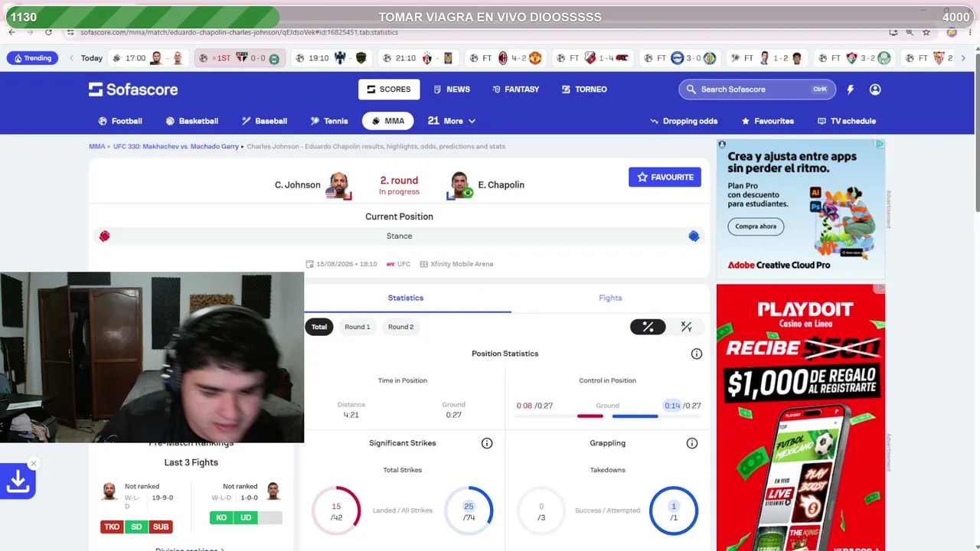Go to Tennis sport section
980x551 pixels.
pyautogui.click(x=329, y=121)
